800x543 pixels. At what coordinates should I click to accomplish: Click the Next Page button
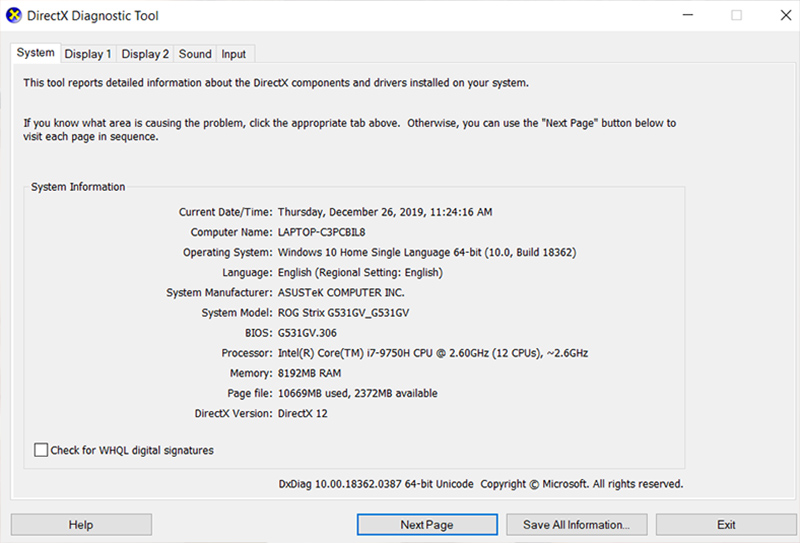click(x=427, y=525)
